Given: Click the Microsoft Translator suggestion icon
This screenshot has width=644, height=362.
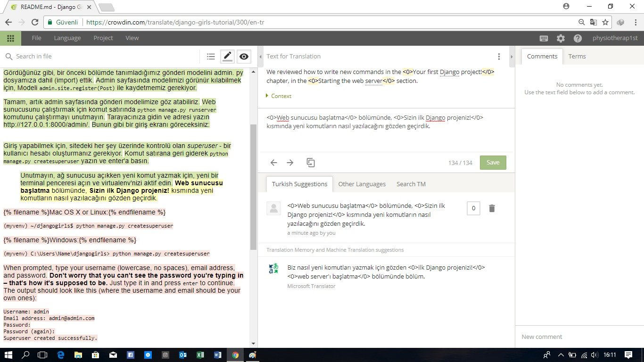Looking at the screenshot, I should (x=273, y=269).
